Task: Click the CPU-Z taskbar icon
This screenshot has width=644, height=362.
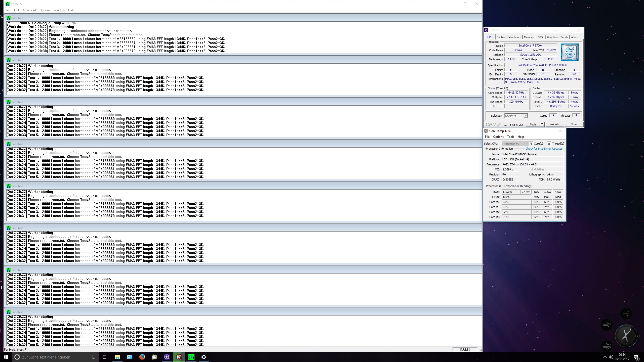Action: [167, 357]
